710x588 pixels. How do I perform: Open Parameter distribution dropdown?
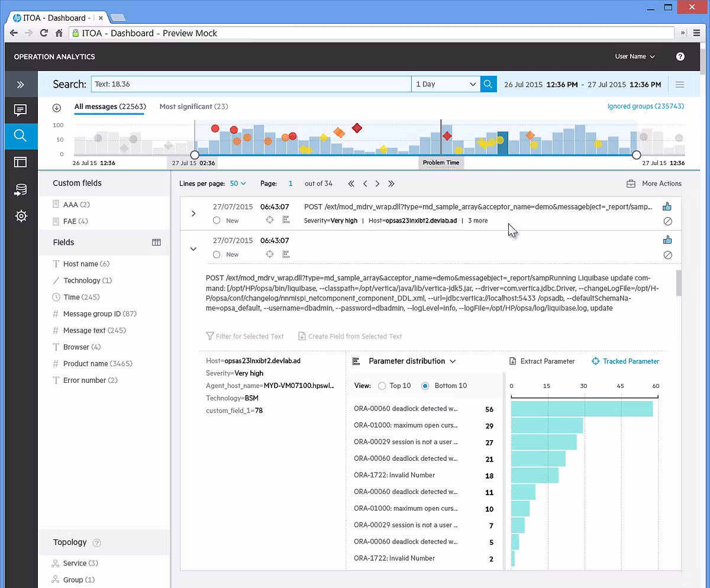[412, 361]
